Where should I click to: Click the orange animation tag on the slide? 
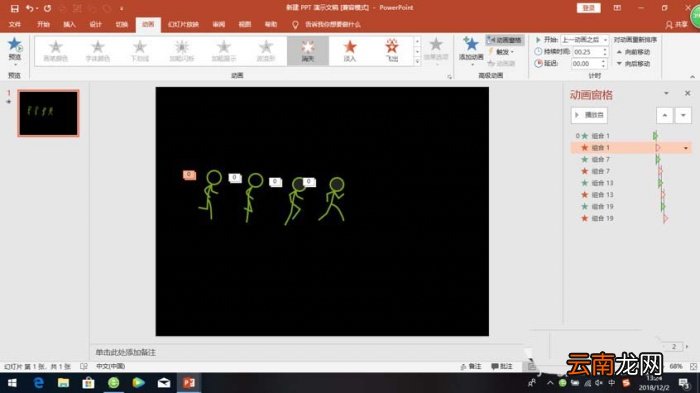click(x=189, y=175)
